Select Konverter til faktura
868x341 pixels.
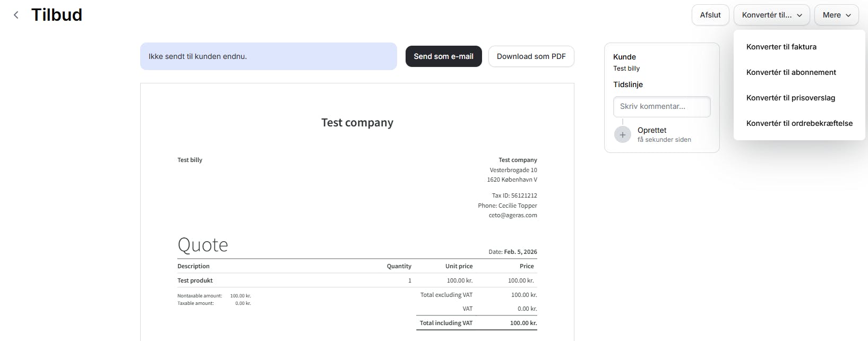781,47
